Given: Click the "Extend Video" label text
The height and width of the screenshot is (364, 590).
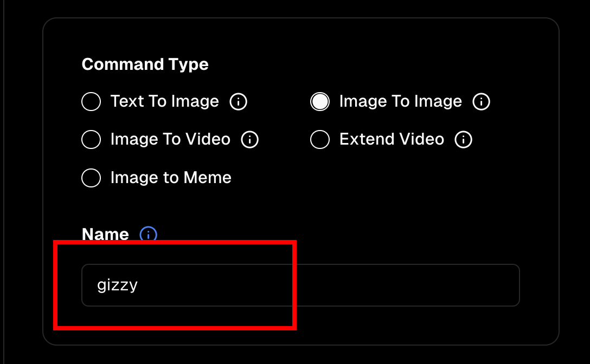Looking at the screenshot, I should (392, 139).
